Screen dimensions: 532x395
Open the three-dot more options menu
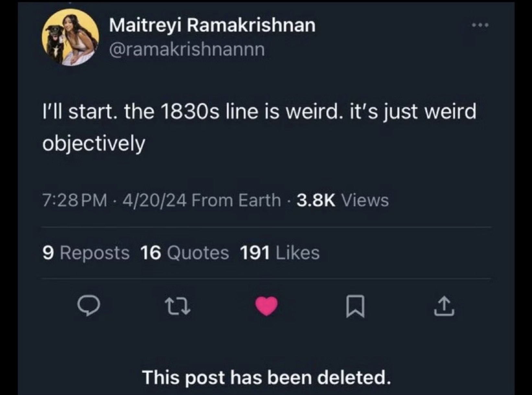[x=480, y=25]
